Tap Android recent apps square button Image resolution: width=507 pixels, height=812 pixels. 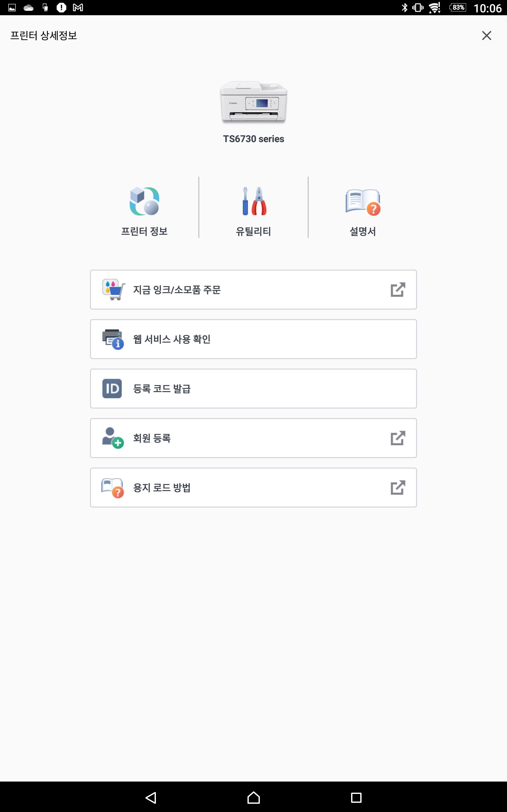[x=356, y=798]
